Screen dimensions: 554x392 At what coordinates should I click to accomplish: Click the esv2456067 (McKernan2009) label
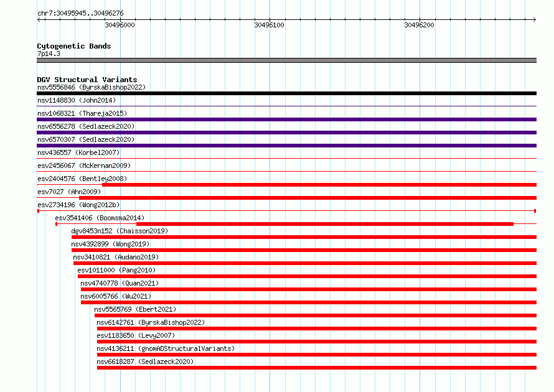click(84, 166)
